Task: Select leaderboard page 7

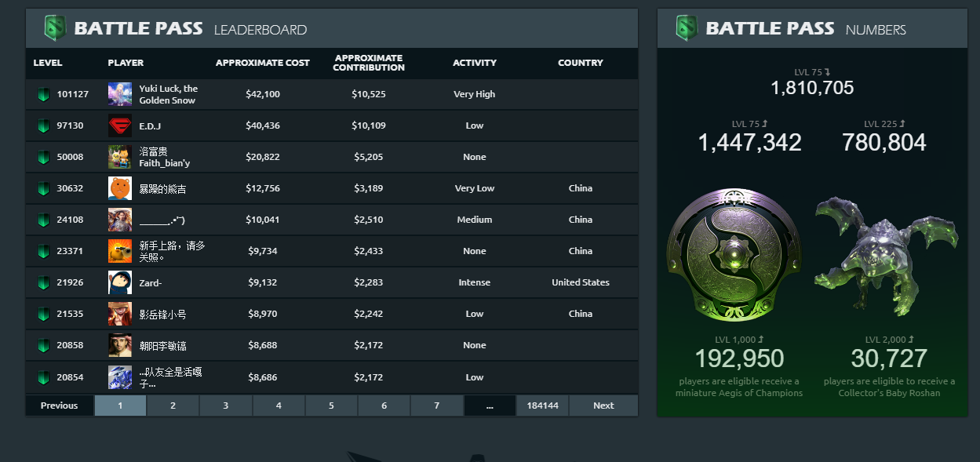Action: (x=437, y=406)
